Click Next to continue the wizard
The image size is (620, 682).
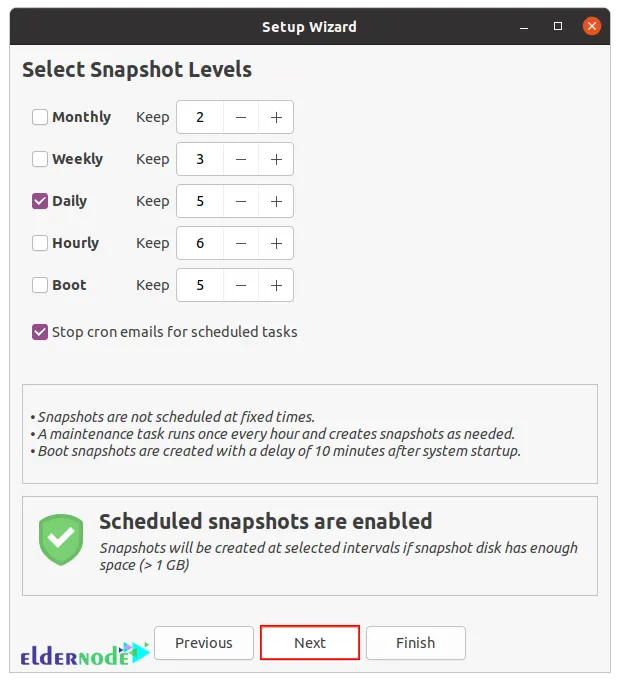pyautogui.click(x=309, y=643)
